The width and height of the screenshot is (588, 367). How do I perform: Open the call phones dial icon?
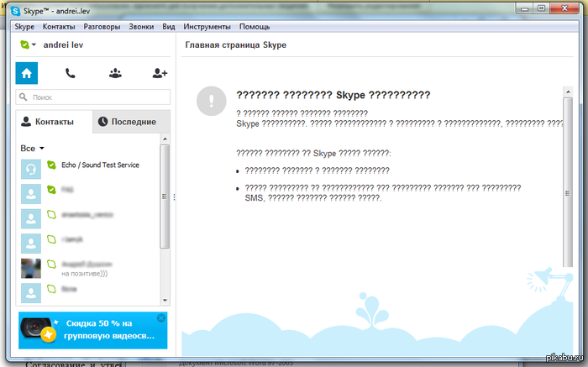coord(70,73)
